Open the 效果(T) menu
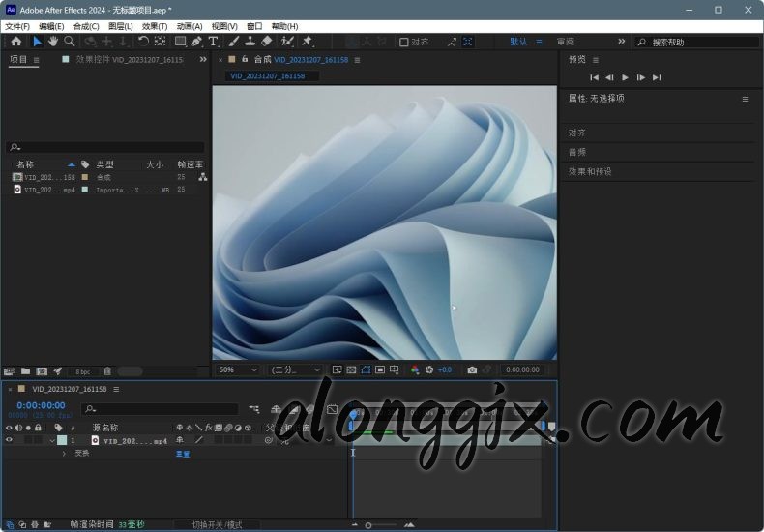This screenshot has width=764, height=532. [155, 26]
